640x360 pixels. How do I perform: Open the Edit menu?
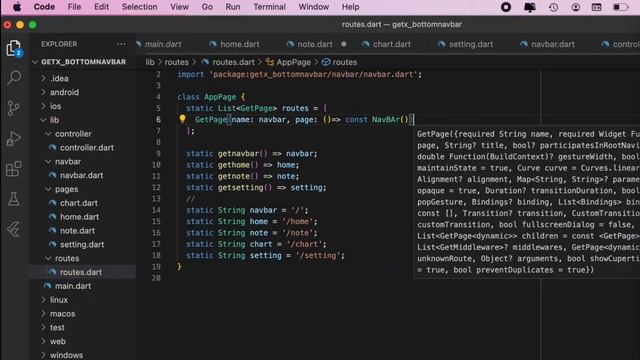[x=101, y=7]
